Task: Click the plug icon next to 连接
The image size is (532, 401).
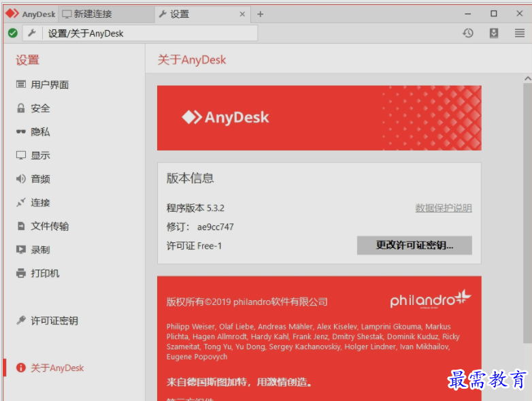Action: 20,202
